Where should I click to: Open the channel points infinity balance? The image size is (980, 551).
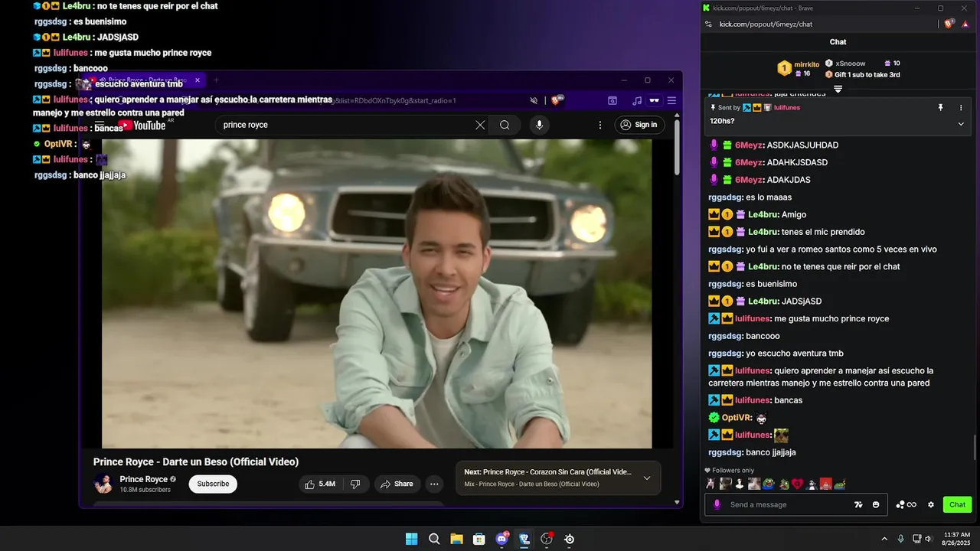[906, 504]
